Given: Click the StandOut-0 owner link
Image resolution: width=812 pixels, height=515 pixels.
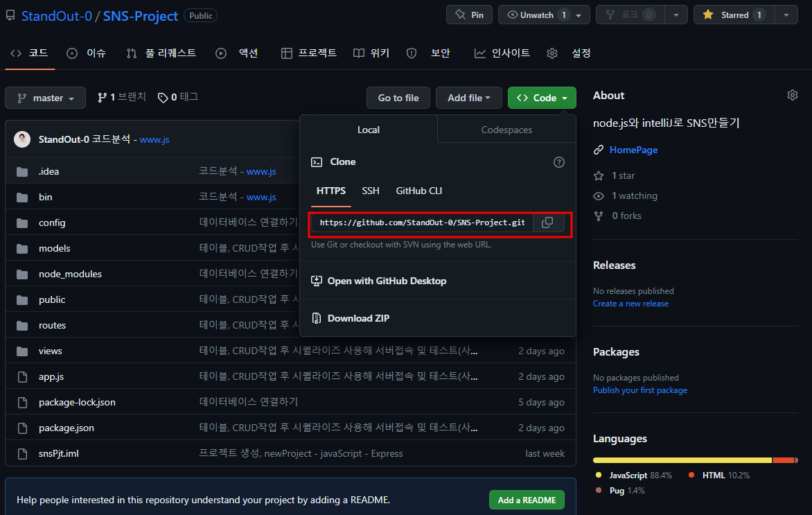Looking at the screenshot, I should pyautogui.click(x=56, y=16).
